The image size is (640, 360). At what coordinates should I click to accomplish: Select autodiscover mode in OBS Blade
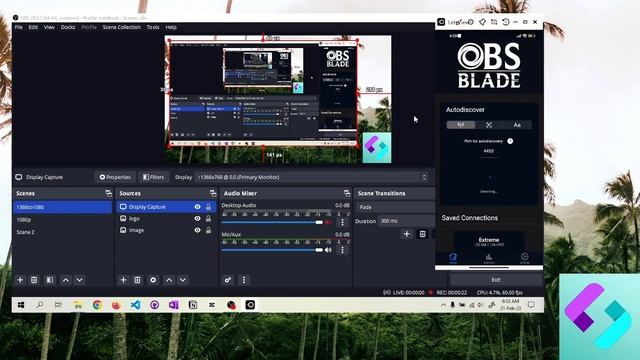(461, 125)
